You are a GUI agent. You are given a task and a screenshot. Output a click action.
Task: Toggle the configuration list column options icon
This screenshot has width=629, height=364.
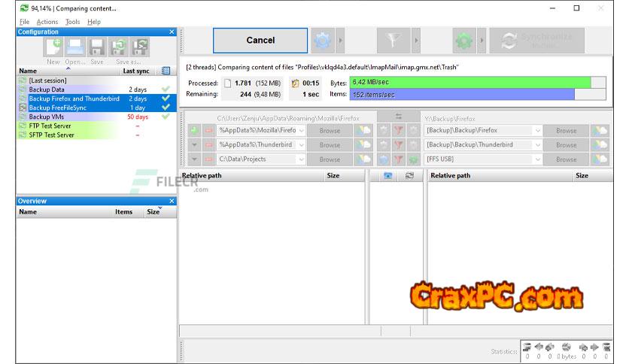166,71
